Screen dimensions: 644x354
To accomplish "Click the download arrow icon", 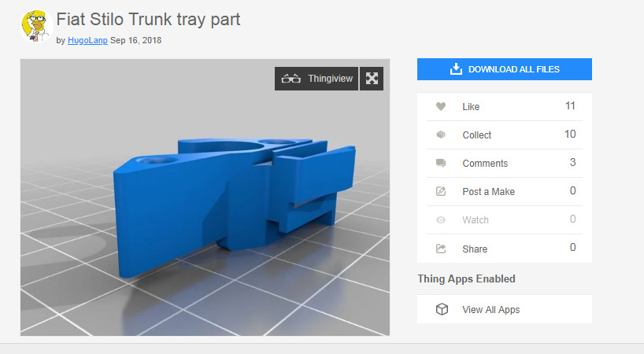I will pyautogui.click(x=456, y=69).
